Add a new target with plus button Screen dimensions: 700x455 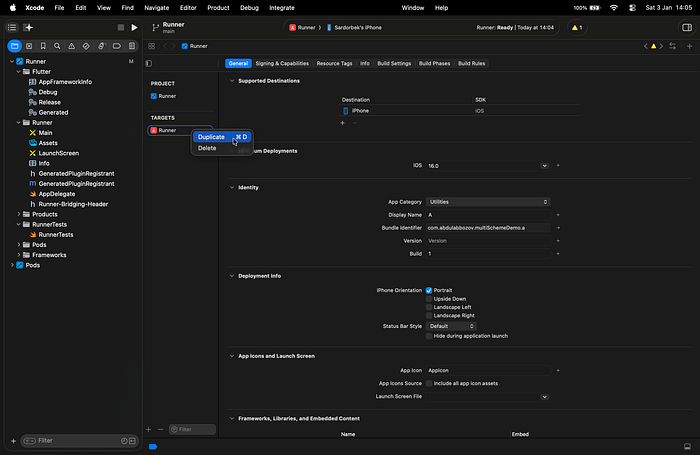click(149, 430)
